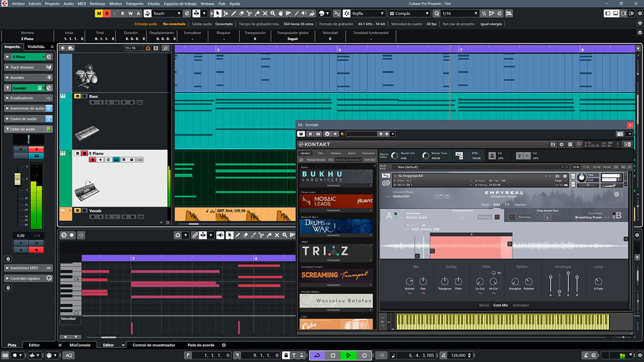The image size is (644, 362).
Task: Select the Object Selection arrow tool in main toolbar
Action: (217, 13)
